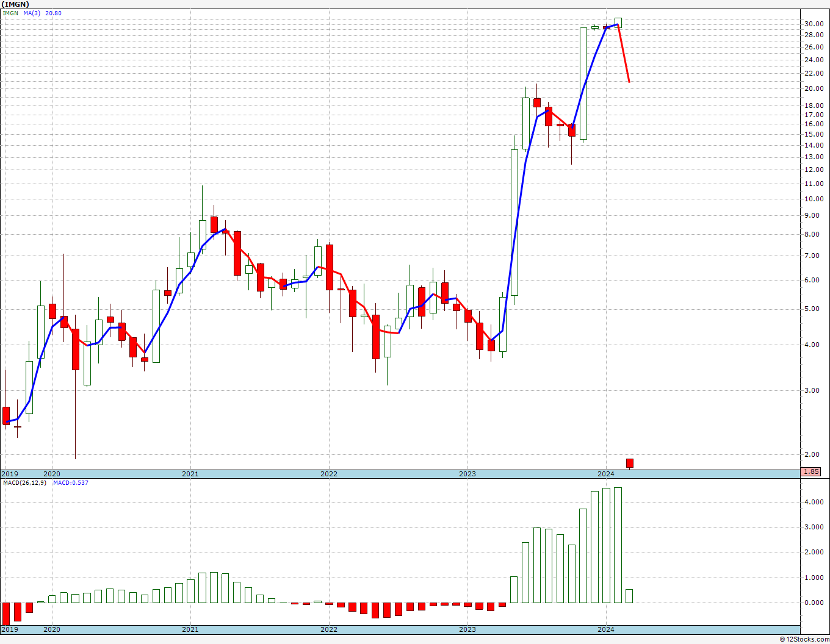Click the 0.000 MACD axis label
This screenshot has height=644, width=830.
tap(814, 603)
